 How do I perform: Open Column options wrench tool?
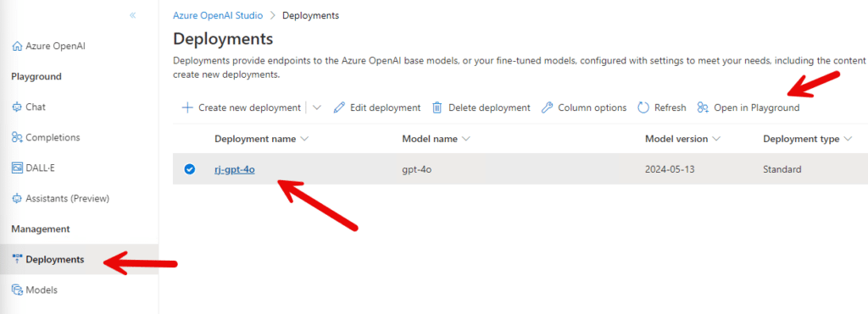point(547,107)
